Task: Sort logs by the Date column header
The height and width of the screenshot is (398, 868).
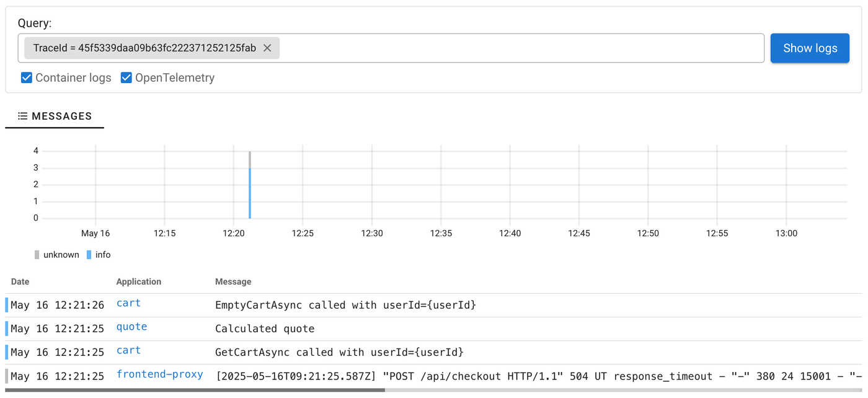Action: point(20,281)
